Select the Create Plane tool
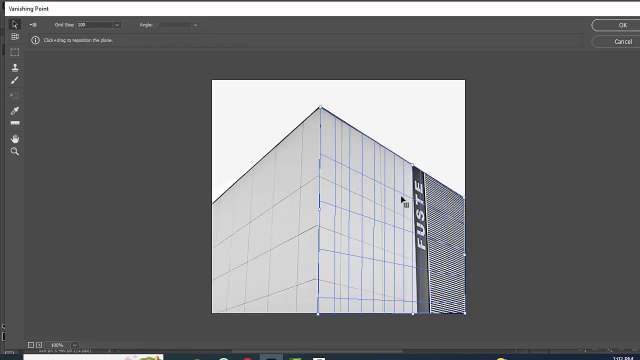Image resolution: width=640 pixels, height=360 pixels. click(15, 37)
